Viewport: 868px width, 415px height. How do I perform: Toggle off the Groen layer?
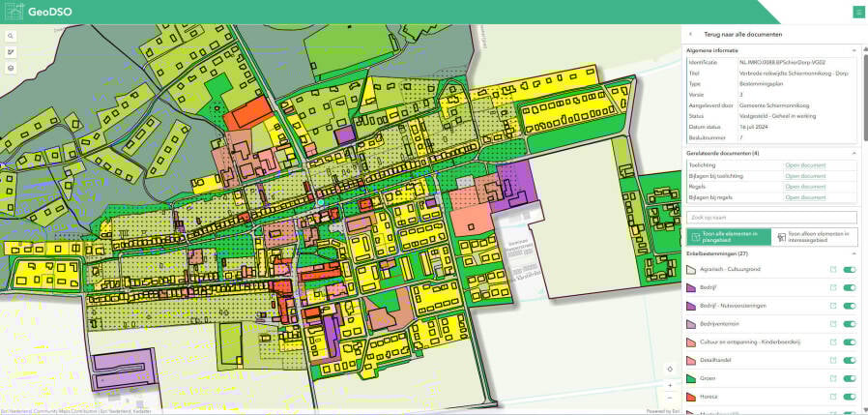tap(850, 376)
